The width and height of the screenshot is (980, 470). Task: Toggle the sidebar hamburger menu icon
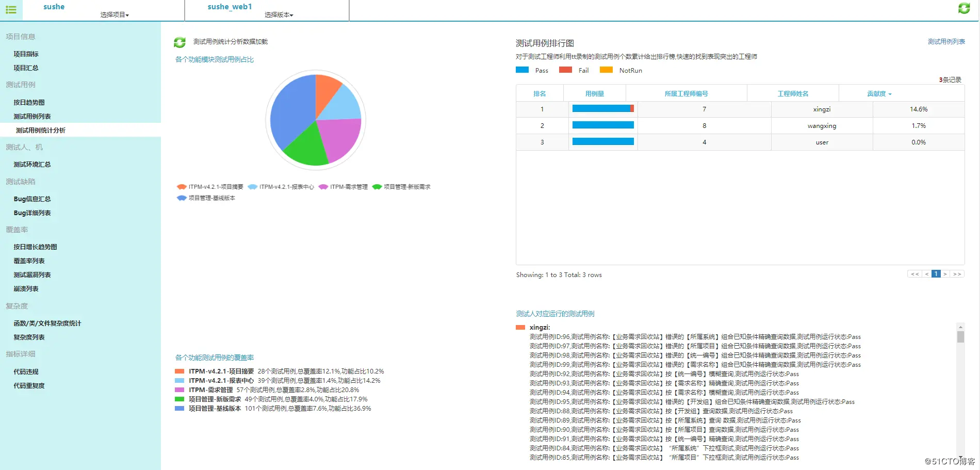click(x=11, y=9)
